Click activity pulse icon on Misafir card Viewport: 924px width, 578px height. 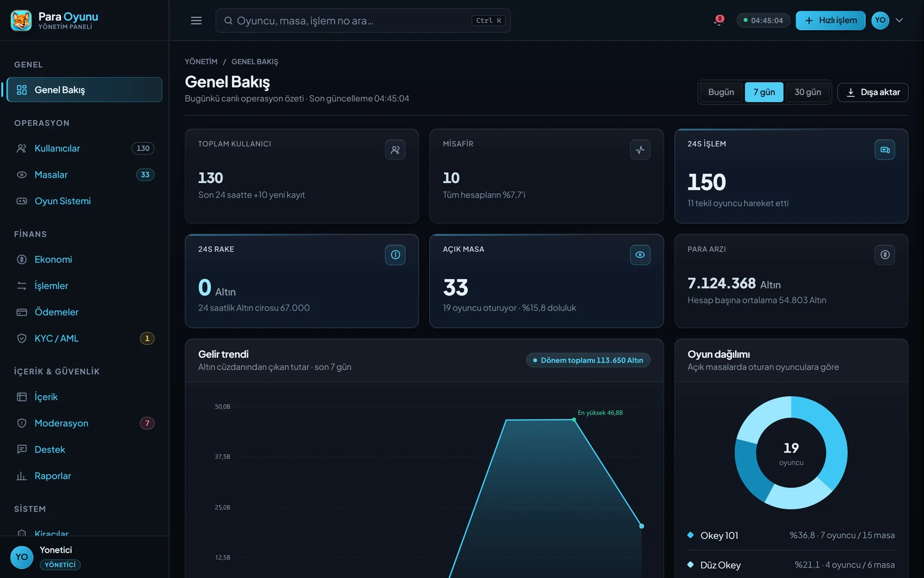(640, 150)
